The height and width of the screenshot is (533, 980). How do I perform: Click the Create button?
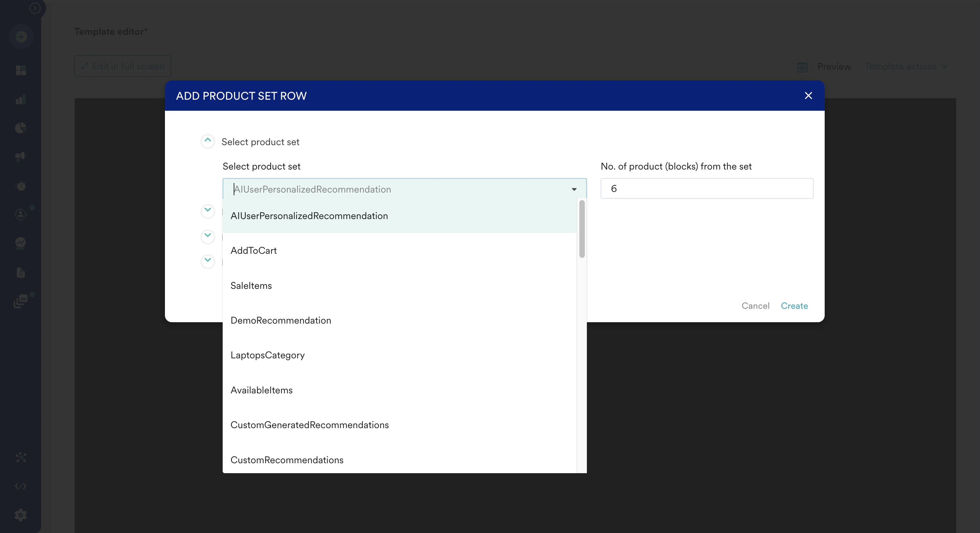click(794, 306)
